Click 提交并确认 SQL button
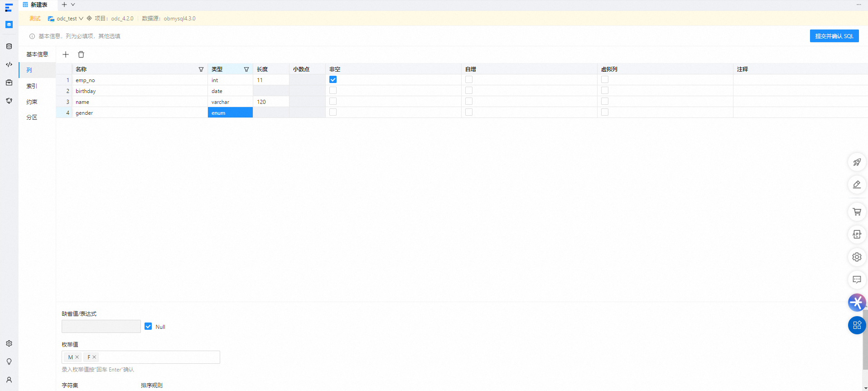The width and height of the screenshot is (868, 391). [x=834, y=36]
